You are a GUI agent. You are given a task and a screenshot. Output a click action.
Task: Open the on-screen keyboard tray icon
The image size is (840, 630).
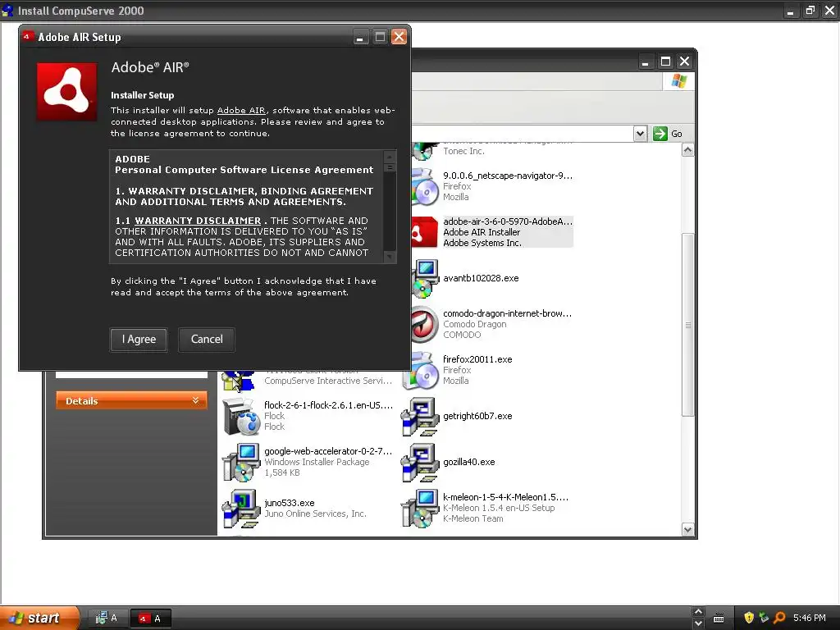(x=719, y=619)
